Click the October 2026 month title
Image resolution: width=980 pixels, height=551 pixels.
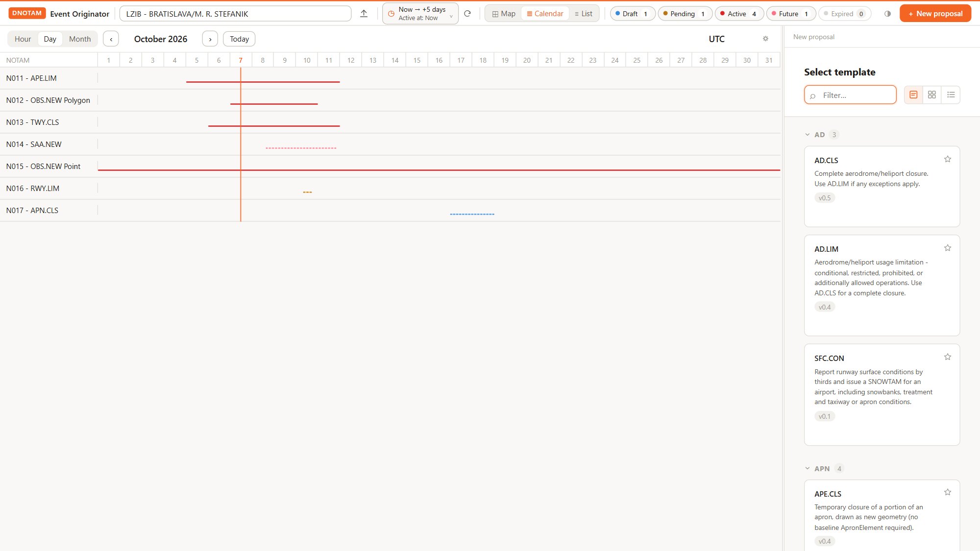(x=161, y=39)
